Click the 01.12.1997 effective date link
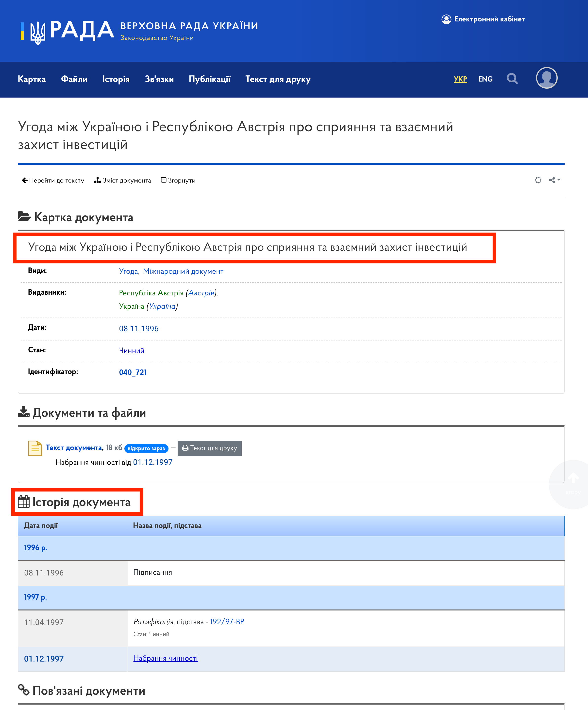 point(153,462)
